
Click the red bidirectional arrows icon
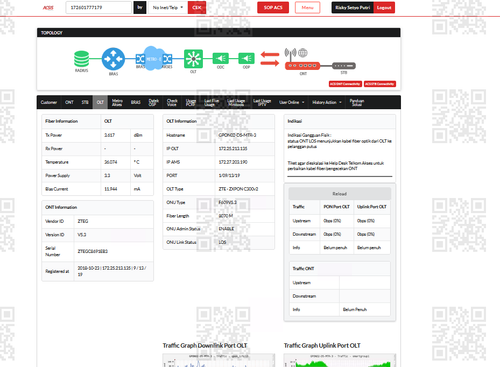click(x=270, y=59)
